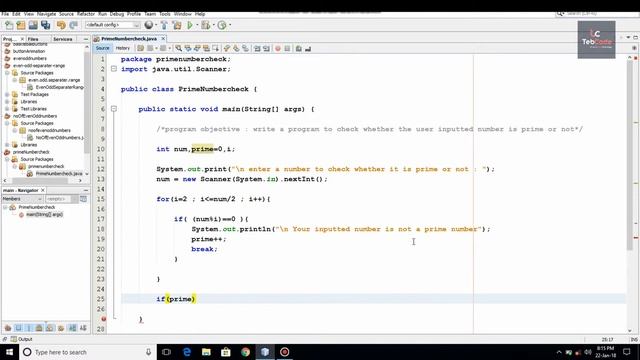
Task: Click the Build Project hammer icon
Action: point(164,25)
